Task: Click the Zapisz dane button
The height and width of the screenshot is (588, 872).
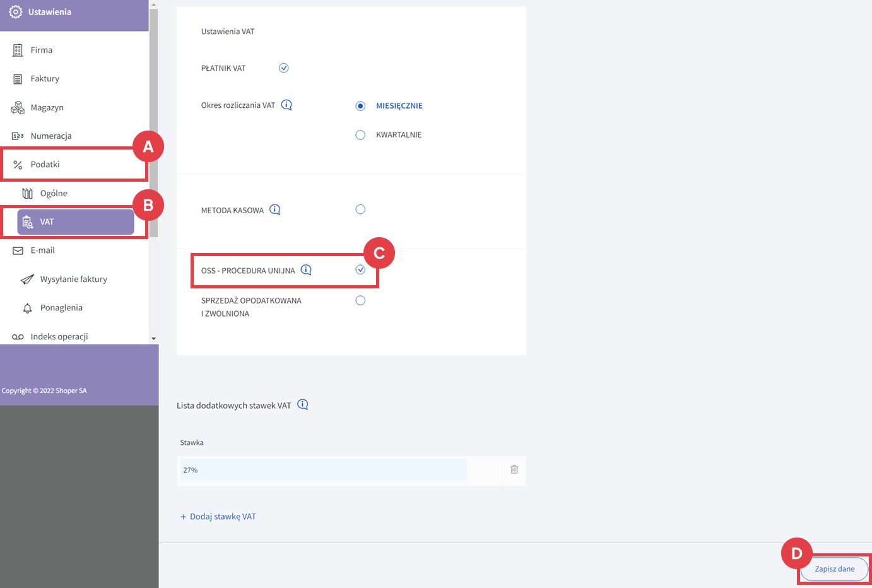Action: [x=834, y=569]
